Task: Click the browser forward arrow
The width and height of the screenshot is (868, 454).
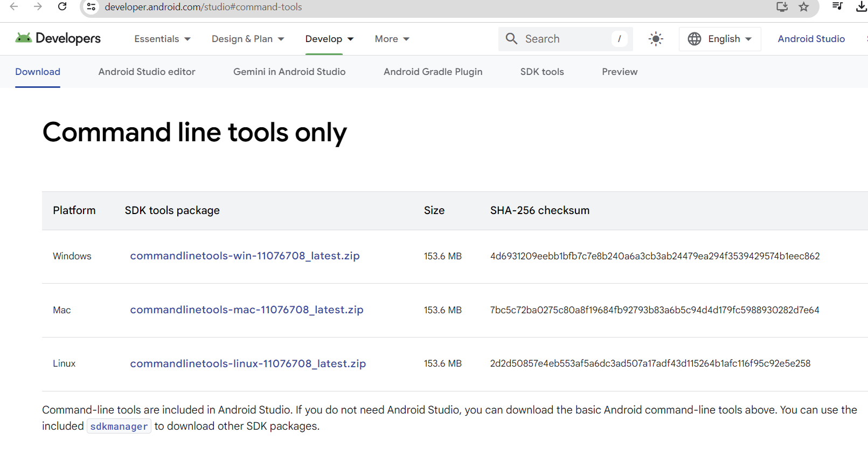Action: (x=38, y=6)
